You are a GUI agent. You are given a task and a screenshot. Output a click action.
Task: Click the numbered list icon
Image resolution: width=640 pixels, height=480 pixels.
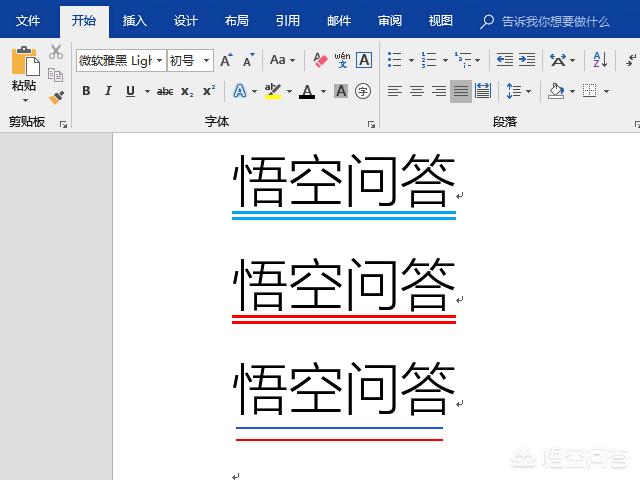pyautogui.click(x=429, y=60)
